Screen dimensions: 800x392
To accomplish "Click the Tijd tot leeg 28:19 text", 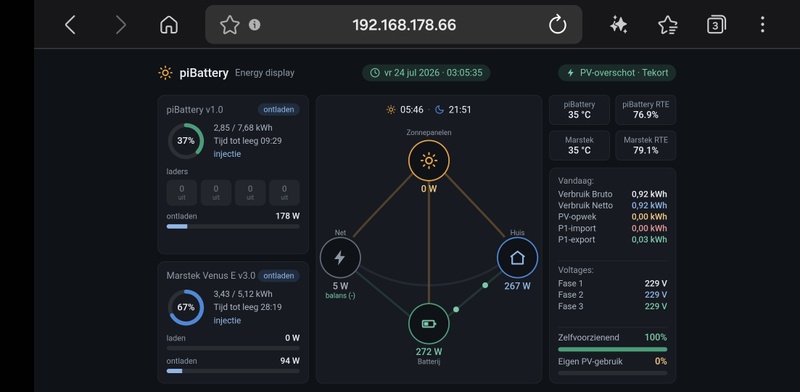I will (247, 307).
